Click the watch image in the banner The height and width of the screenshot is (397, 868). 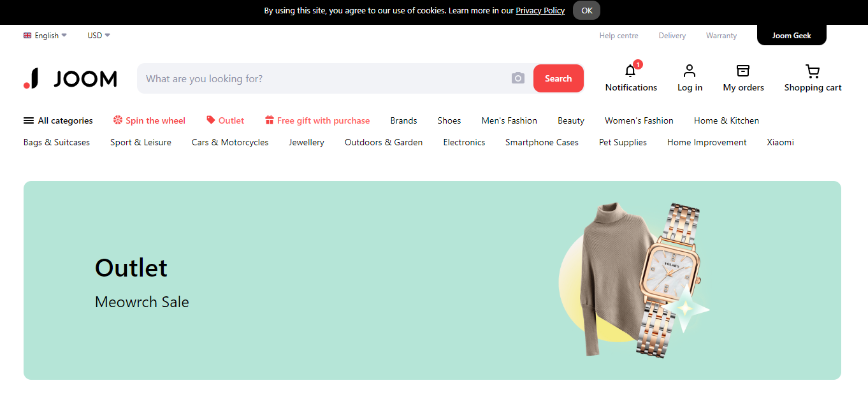coord(670,280)
